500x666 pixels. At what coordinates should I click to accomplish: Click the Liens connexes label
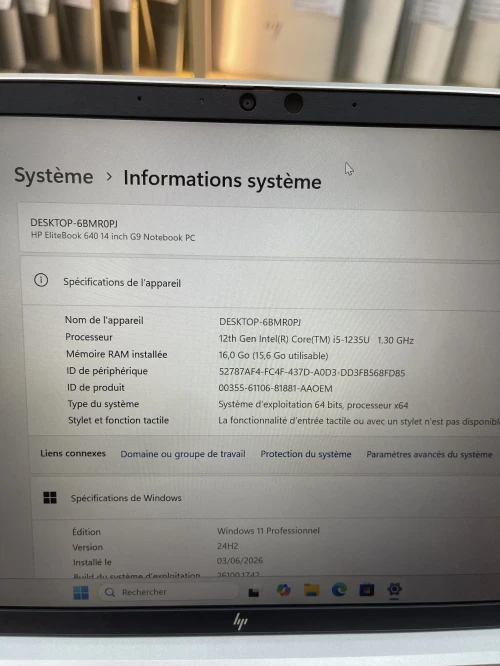[73, 453]
